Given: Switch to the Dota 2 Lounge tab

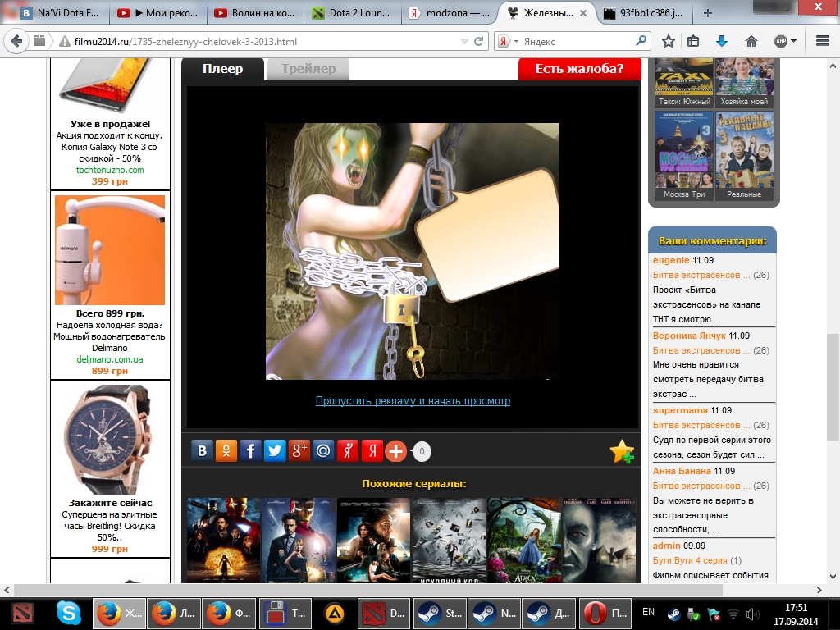Looking at the screenshot, I should tap(352, 13).
